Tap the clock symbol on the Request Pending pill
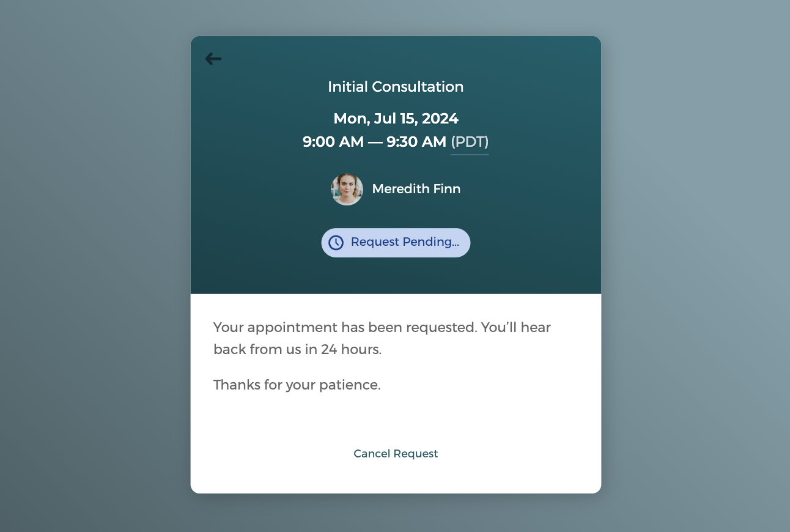Screen dimensions: 790x532 coord(336,242)
